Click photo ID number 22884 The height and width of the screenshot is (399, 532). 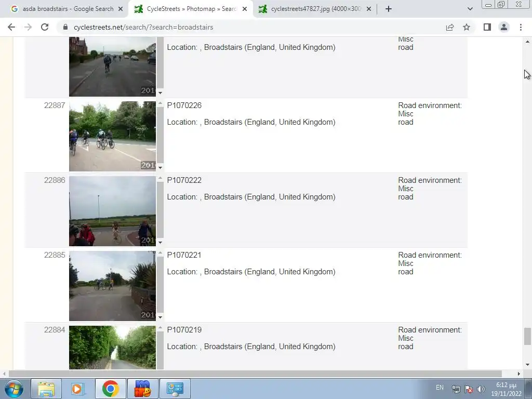tap(54, 330)
